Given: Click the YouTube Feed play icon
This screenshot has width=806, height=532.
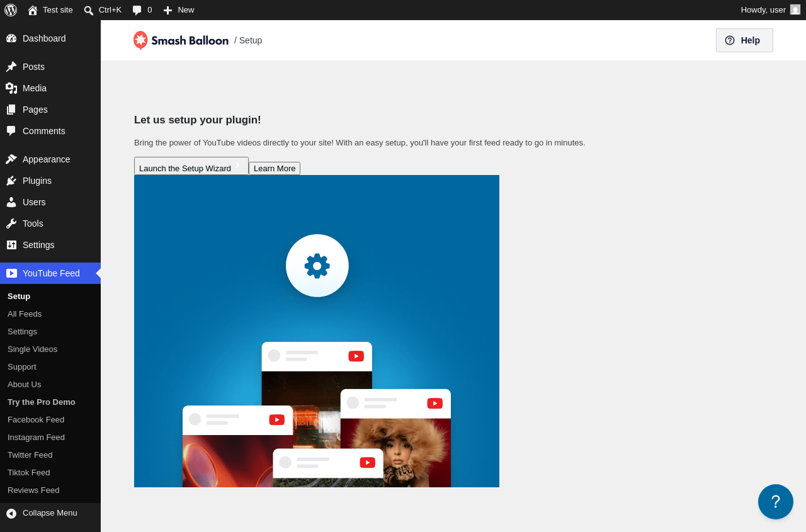Looking at the screenshot, I should pos(11,273).
